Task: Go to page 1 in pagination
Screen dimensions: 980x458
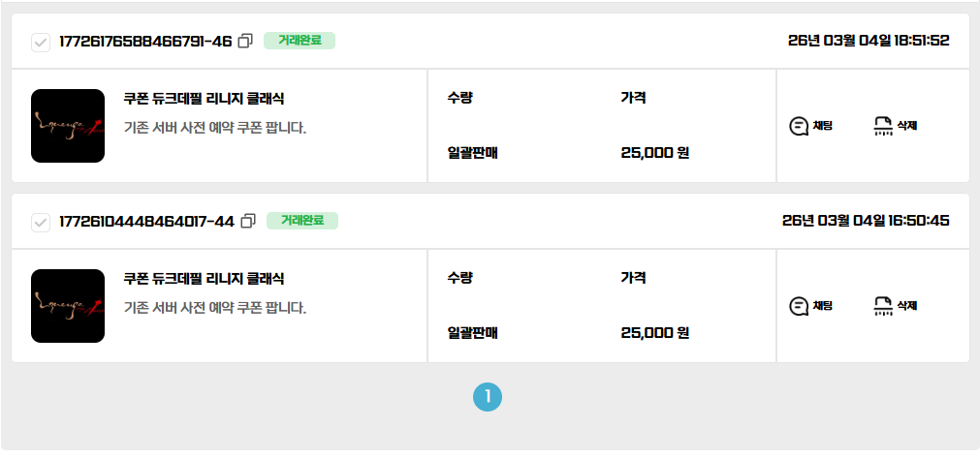Action: coord(488,396)
